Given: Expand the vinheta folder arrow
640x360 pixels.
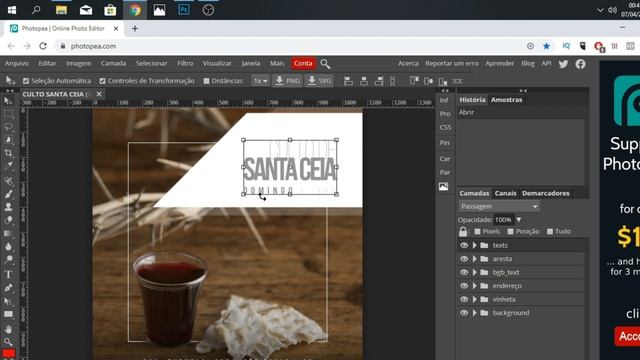Looking at the screenshot, I should [x=475, y=299].
